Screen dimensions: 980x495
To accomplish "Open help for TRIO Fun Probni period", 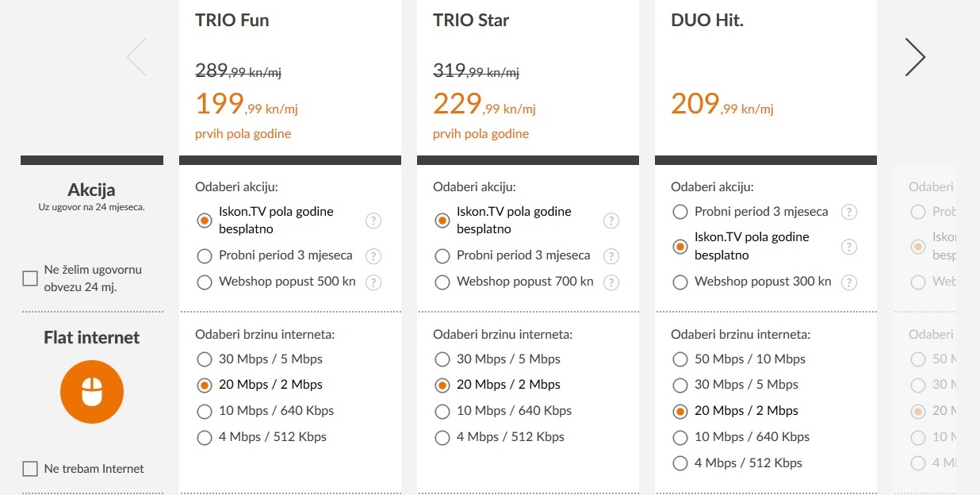I will [x=373, y=256].
